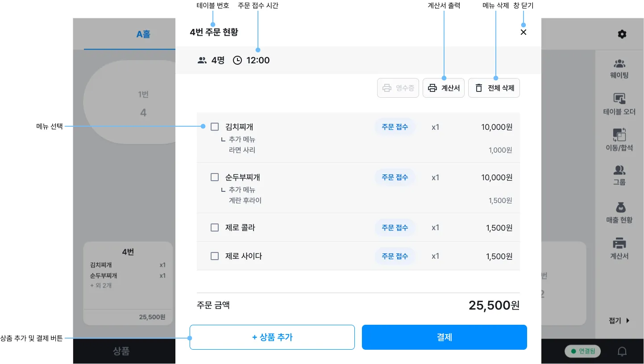Screen dimensions: 644x364
Task: Select the 순두부찌개 checkbox
Action: click(215, 177)
